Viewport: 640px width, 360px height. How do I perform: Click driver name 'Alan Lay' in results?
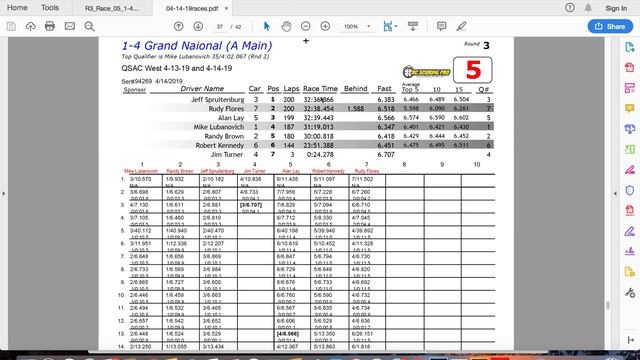[x=231, y=118]
